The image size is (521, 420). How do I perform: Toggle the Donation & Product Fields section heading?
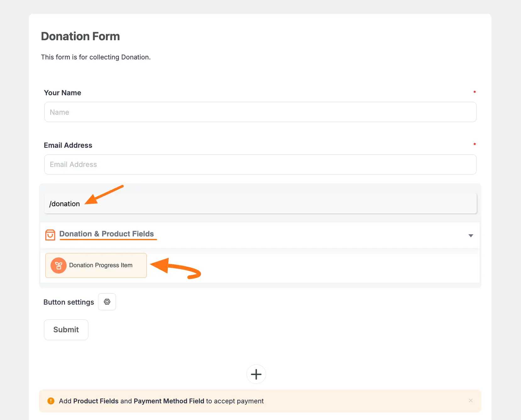(x=107, y=234)
